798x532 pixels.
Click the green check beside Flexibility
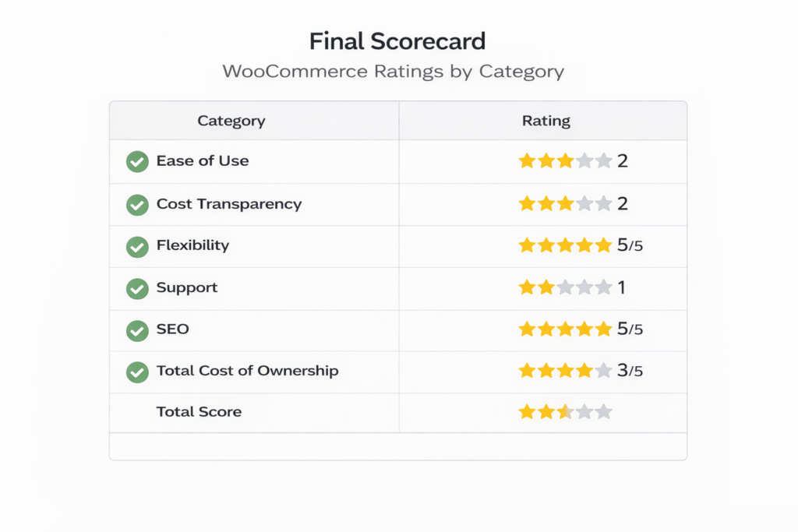tap(137, 247)
